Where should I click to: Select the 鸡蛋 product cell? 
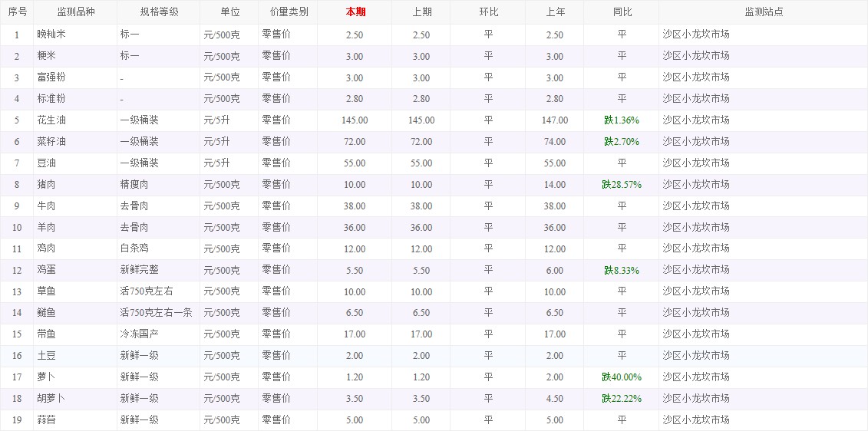[x=75, y=271]
